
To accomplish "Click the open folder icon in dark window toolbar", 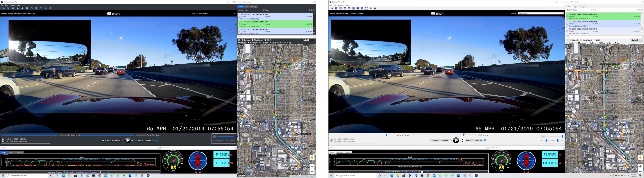I will click(3, 8).
